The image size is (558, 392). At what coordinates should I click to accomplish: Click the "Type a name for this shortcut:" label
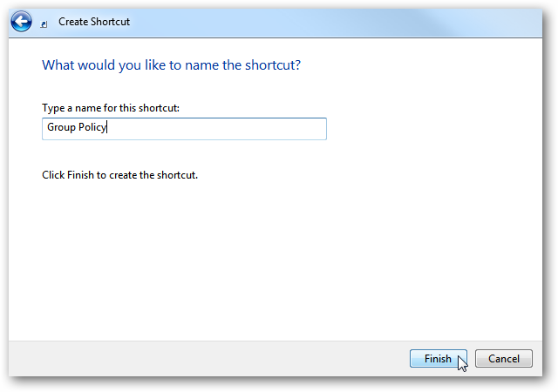tap(116, 108)
